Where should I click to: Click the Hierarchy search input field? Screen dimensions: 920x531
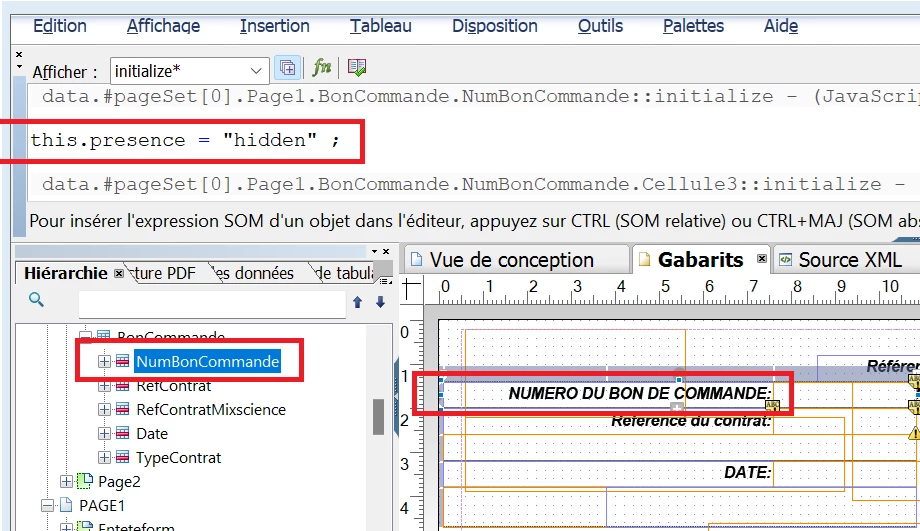tap(212, 303)
